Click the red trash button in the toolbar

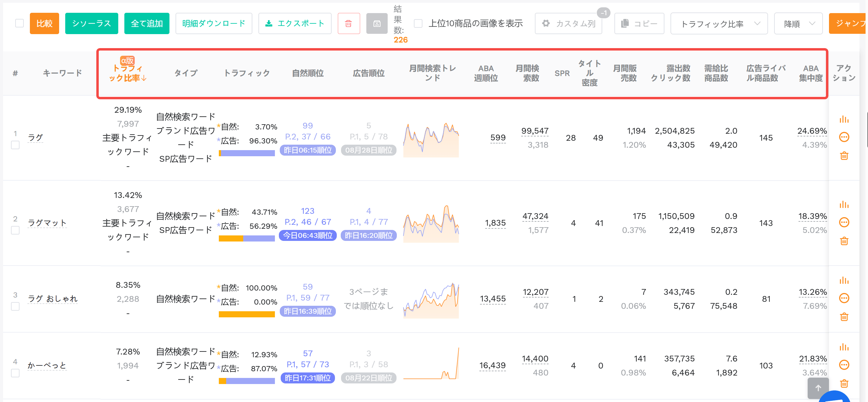point(348,23)
